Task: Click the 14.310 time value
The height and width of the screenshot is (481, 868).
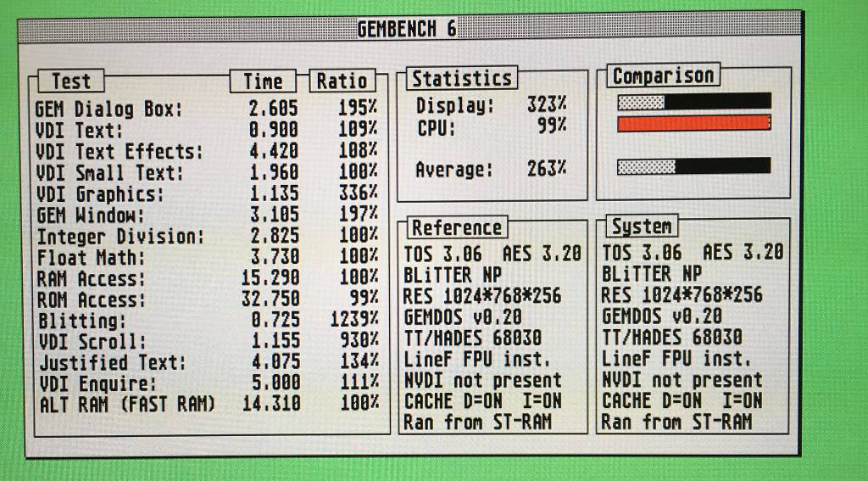Action: 271,404
